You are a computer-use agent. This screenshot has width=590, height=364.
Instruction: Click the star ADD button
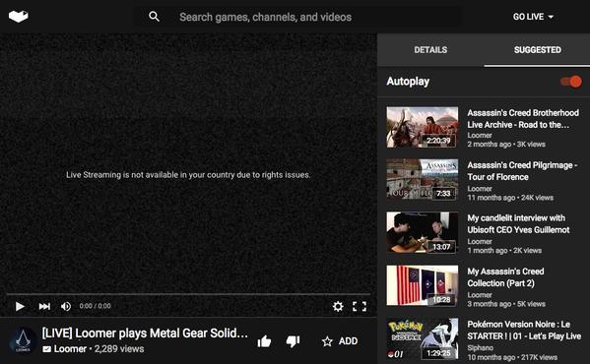340,341
